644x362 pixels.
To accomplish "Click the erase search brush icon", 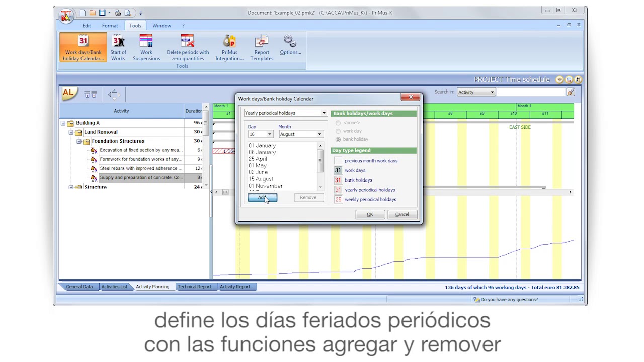I will 570,92.
